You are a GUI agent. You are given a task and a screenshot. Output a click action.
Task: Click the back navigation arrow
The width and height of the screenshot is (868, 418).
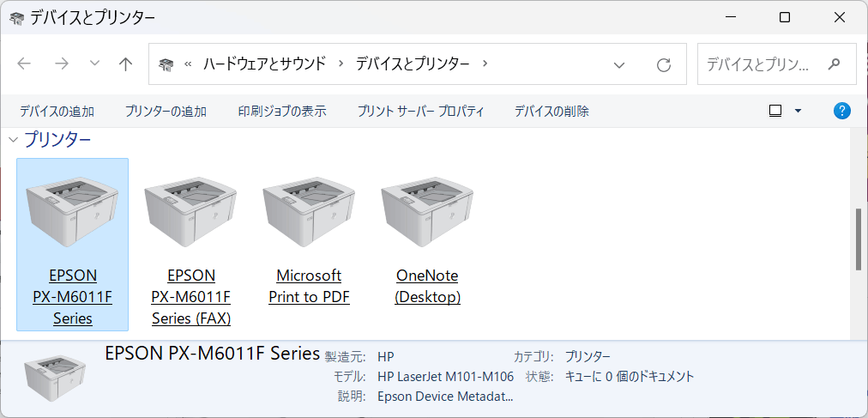[x=24, y=64]
